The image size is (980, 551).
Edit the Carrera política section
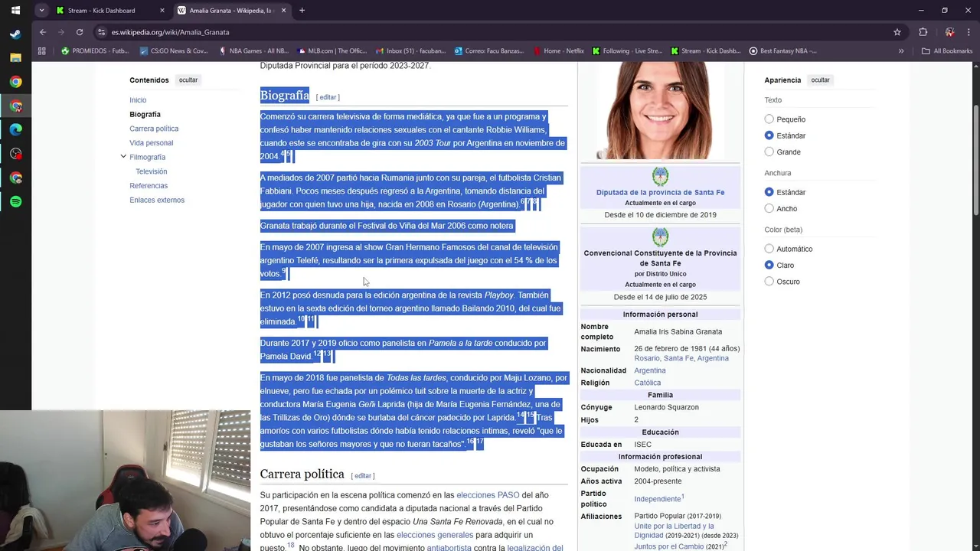pyautogui.click(x=363, y=476)
